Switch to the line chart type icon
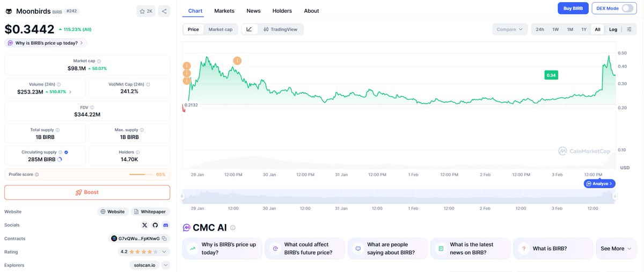The image size is (644, 272). click(249, 30)
